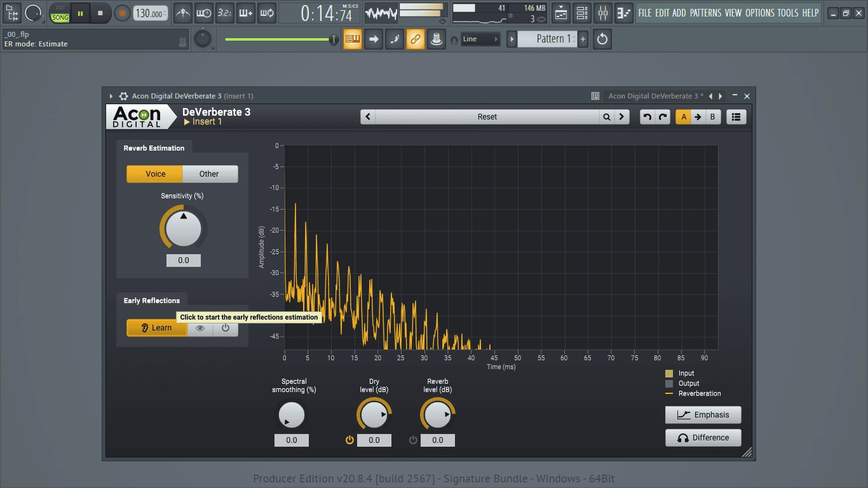Screen dimensions: 868x488
Task: Click the grid icon in plugin title bar
Action: pyautogui.click(x=595, y=96)
